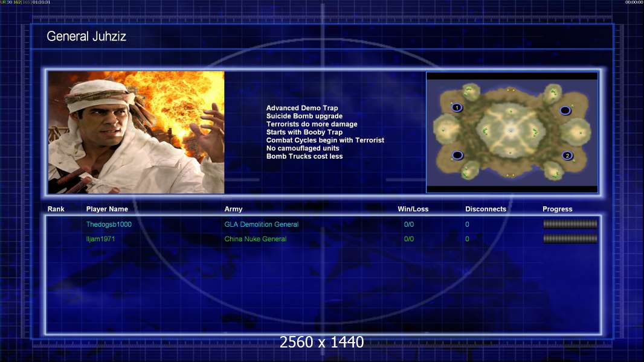Click the 01:31:31 timer readout
Image resolution: width=644 pixels, height=362 pixels.
42,2
